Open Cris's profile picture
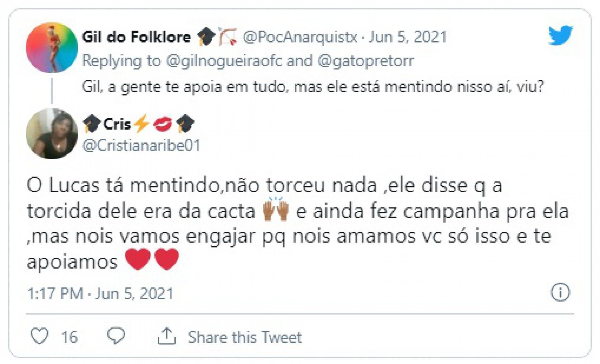 click(x=52, y=134)
